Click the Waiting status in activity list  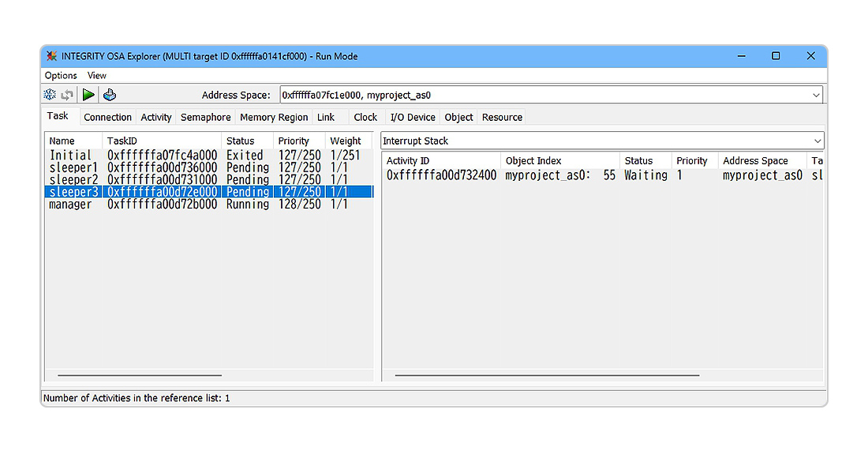(645, 175)
